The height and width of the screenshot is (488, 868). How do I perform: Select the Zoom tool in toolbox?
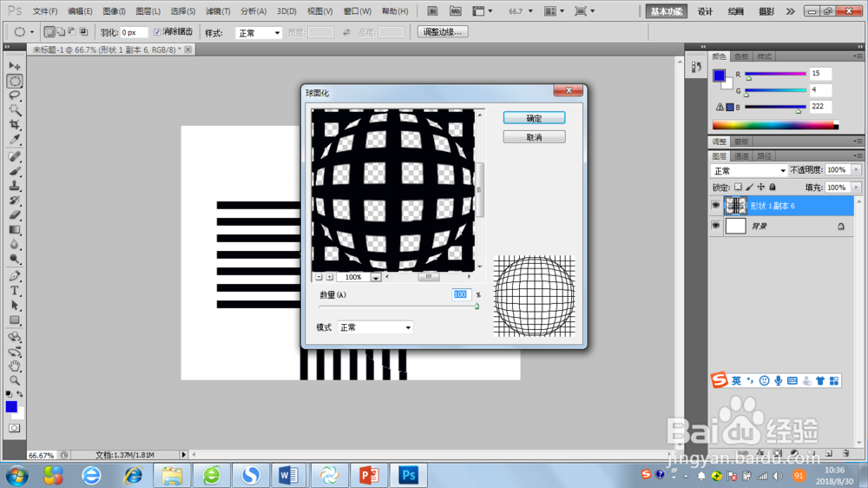point(15,380)
